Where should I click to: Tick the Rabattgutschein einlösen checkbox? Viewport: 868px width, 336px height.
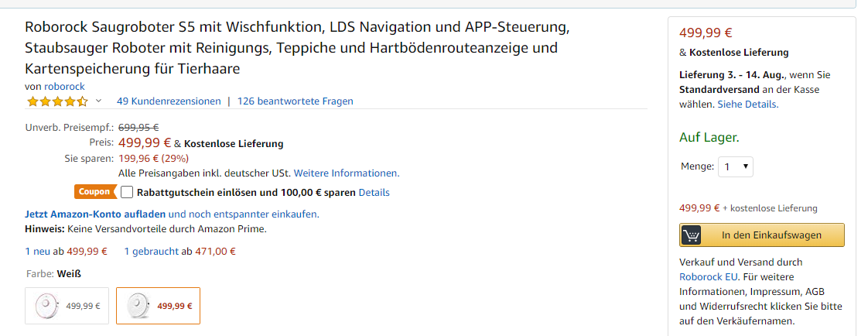tap(128, 192)
